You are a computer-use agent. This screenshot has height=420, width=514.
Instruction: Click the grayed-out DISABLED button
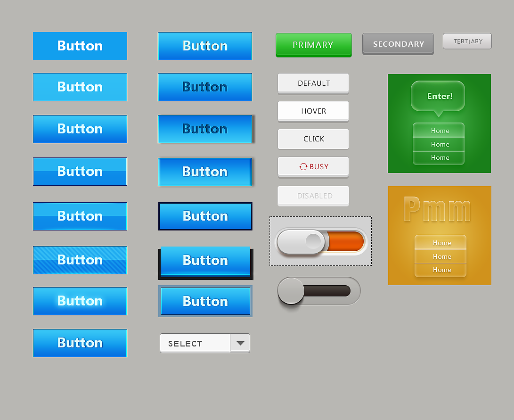click(313, 196)
